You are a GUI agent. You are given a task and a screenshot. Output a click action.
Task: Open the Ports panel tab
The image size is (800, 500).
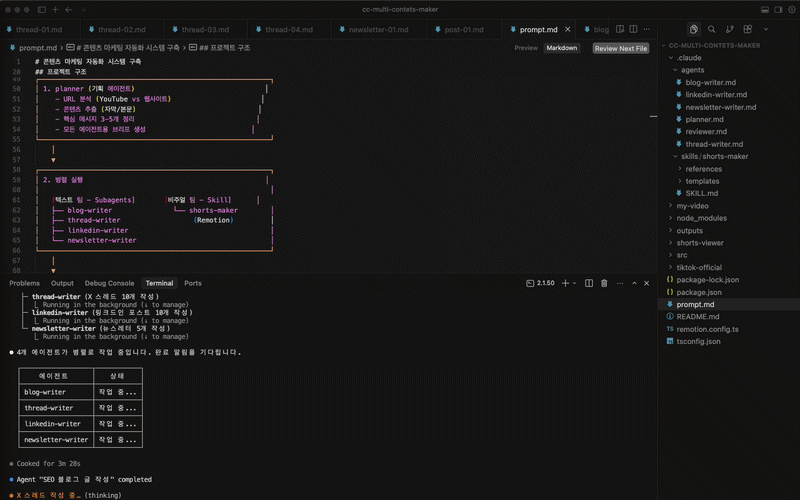click(x=193, y=283)
